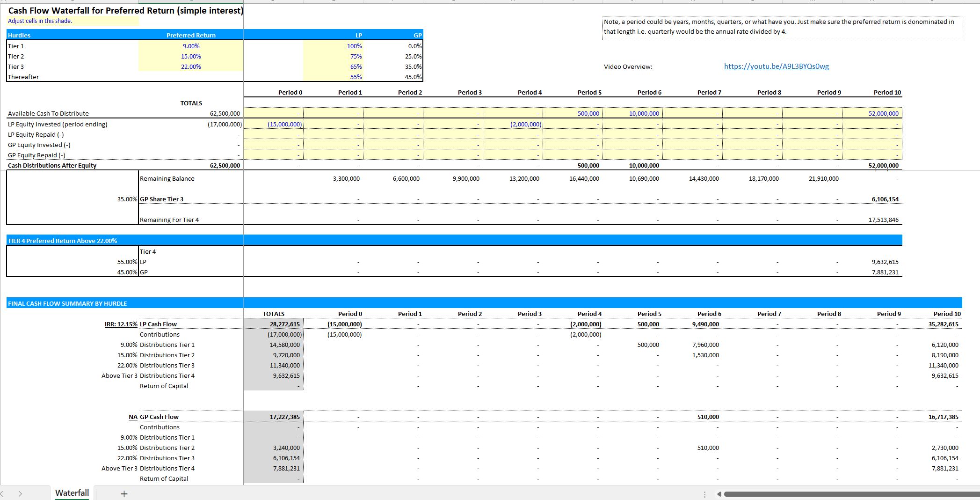Select the Tier 1 preferred return 9.00% cell
Image resolution: width=980 pixels, height=500 pixels.
190,46
